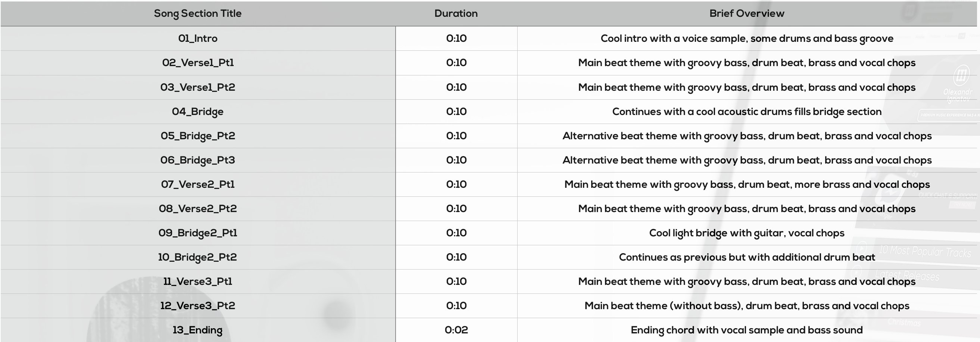980x342 pixels.
Task: Click the Alternative beat theme text in 06_Bridge_Pt3 row
Action: (x=747, y=160)
